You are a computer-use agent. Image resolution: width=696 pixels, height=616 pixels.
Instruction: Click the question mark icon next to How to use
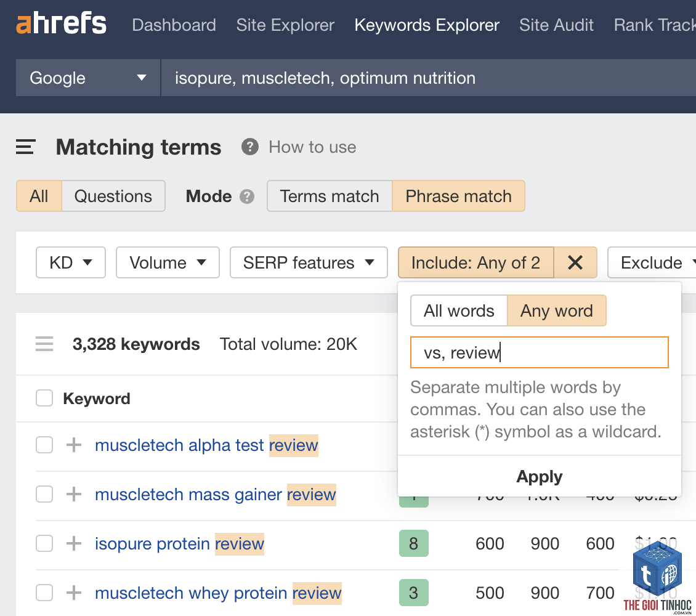(250, 147)
